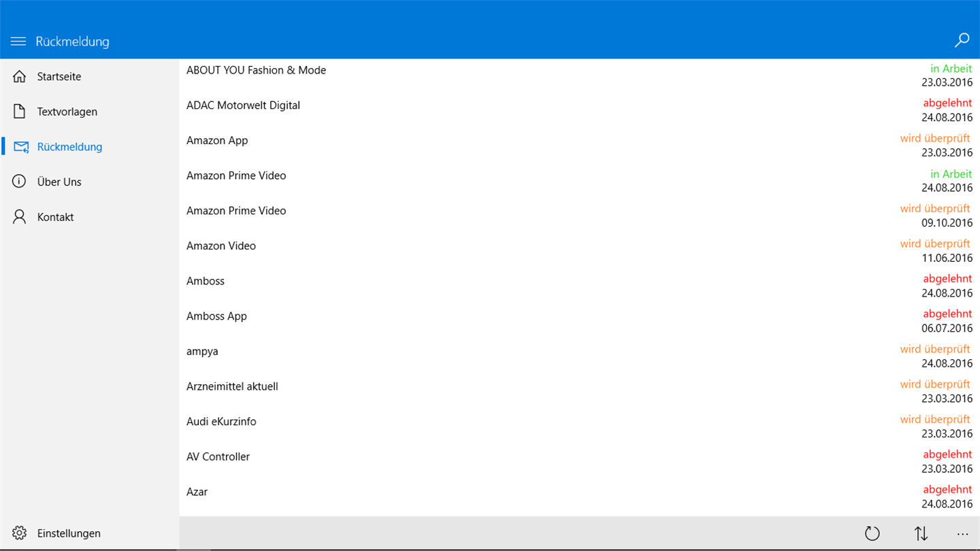Click the Rückmeldung page title in header
980x551 pixels.
[x=72, y=41]
